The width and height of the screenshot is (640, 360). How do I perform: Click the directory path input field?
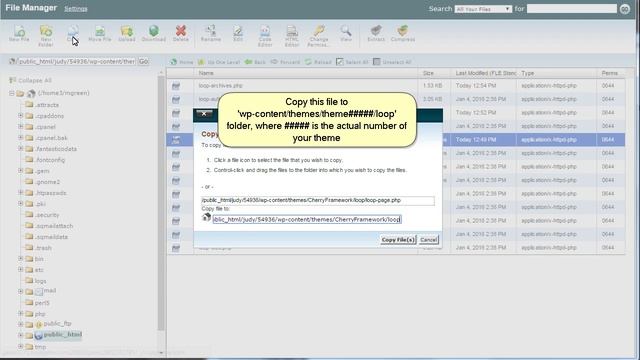tap(76, 62)
